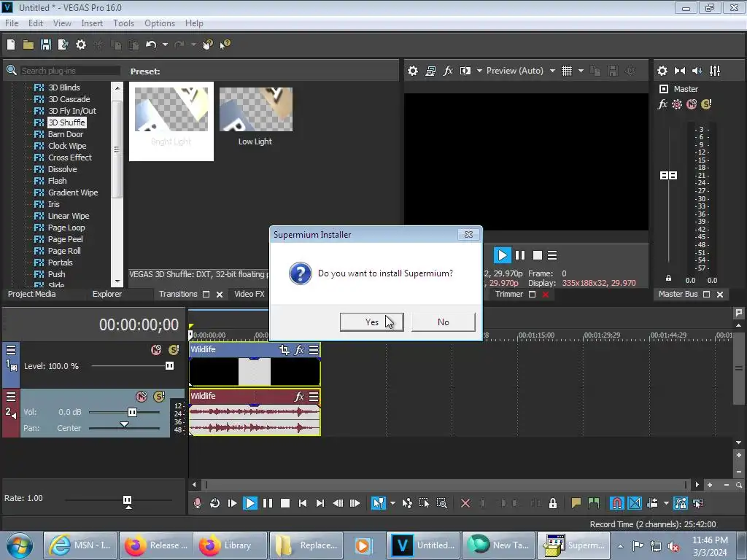Image resolution: width=747 pixels, height=560 pixels.
Task: Click Yes in Supermium Installer dialog
Action: 371,322
